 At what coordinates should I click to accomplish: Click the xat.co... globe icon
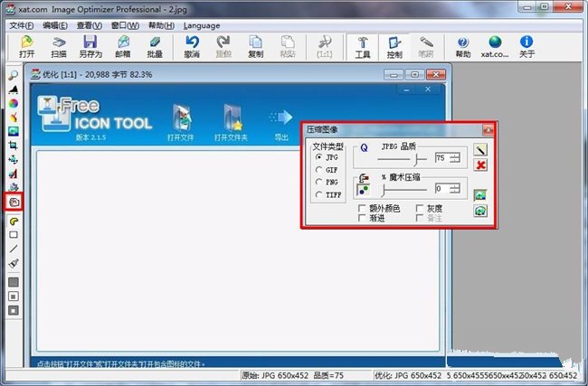click(x=495, y=46)
